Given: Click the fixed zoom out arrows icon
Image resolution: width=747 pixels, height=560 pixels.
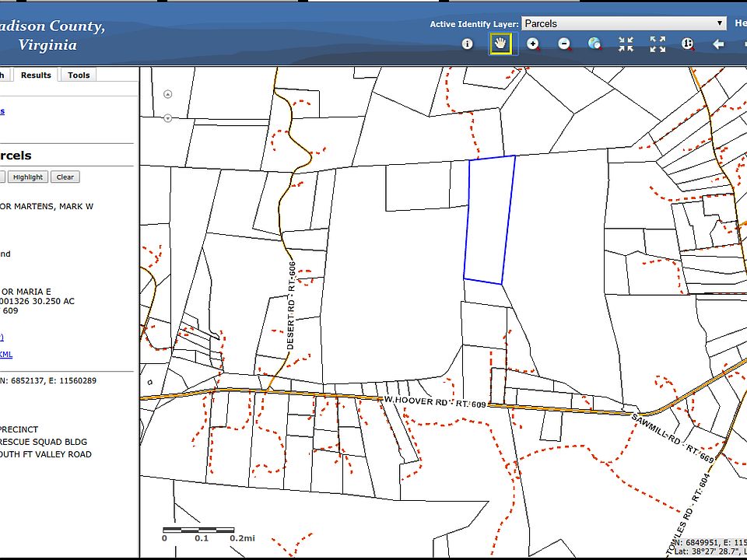Looking at the screenshot, I should [x=658, y=44].
